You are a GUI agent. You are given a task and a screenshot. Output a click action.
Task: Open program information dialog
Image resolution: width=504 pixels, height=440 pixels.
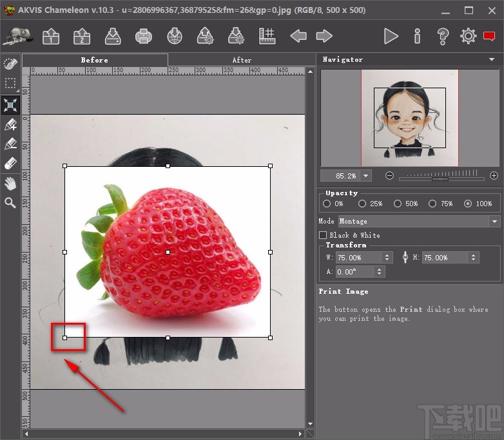point(417,36)
